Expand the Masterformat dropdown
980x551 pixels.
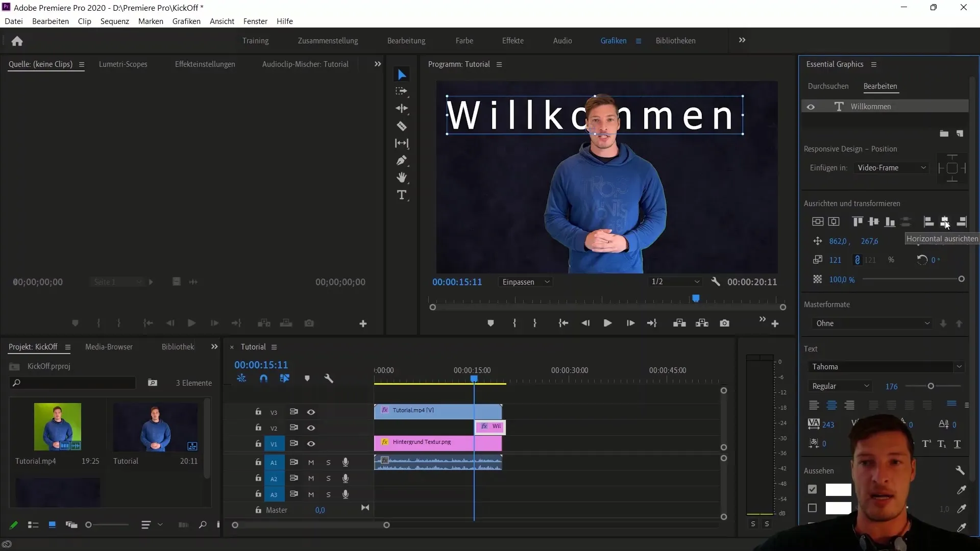[872, 323]
